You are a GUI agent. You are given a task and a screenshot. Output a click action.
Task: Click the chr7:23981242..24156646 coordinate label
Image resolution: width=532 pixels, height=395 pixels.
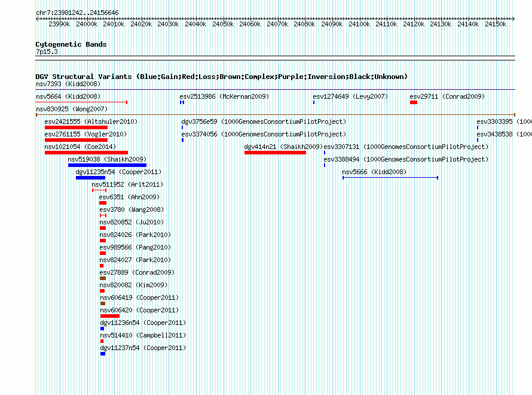(x=77, y=13)
